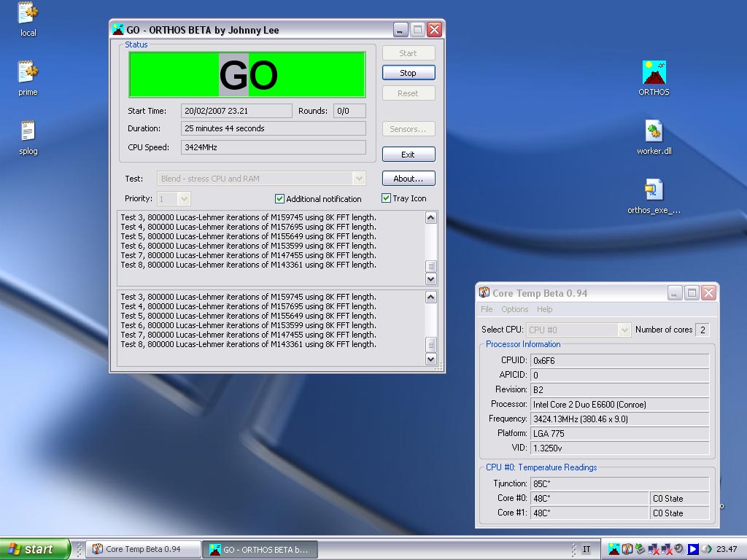Click blue play-arrow tray icon

(x=693, y=549)
